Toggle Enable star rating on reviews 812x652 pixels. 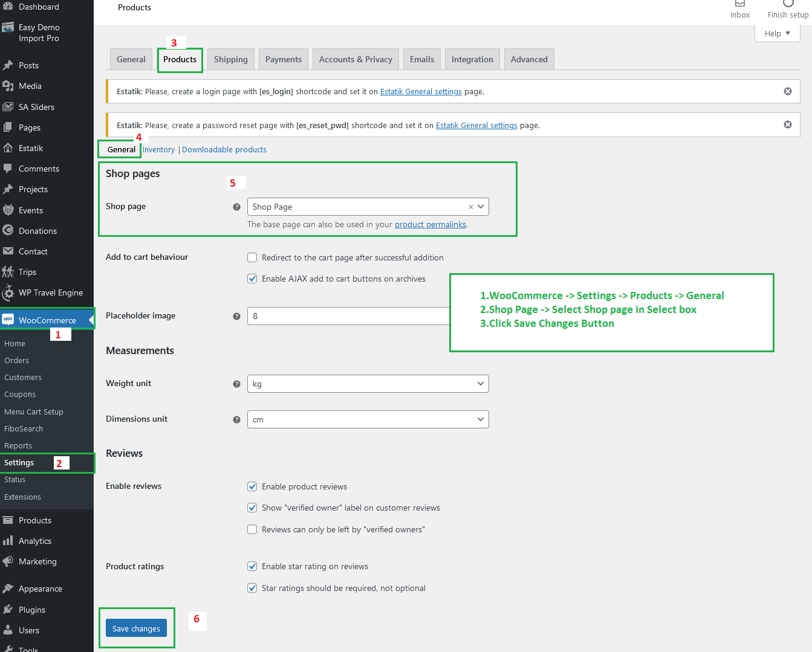pyautogui.click(x=252, y=566)
